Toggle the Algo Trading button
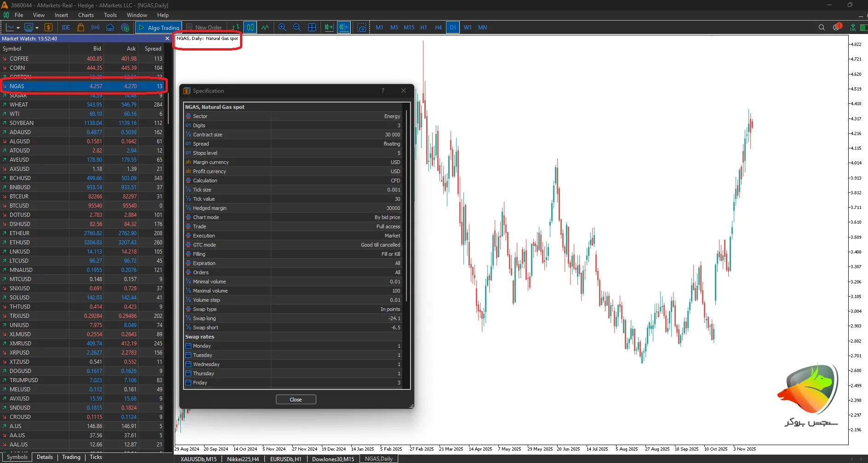This screenshot has width=868, height=463. pos(159,28)
